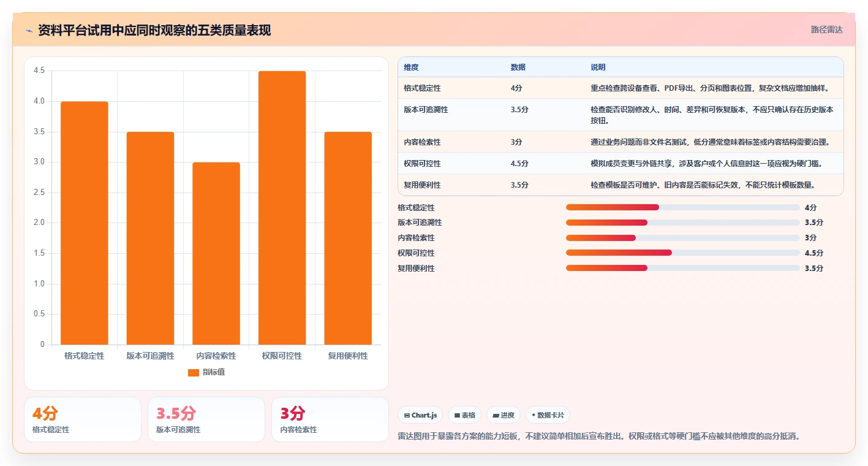Click the 复用便利性 progress bar
Viewport: 868px width, 466px height.
[683, 268]
